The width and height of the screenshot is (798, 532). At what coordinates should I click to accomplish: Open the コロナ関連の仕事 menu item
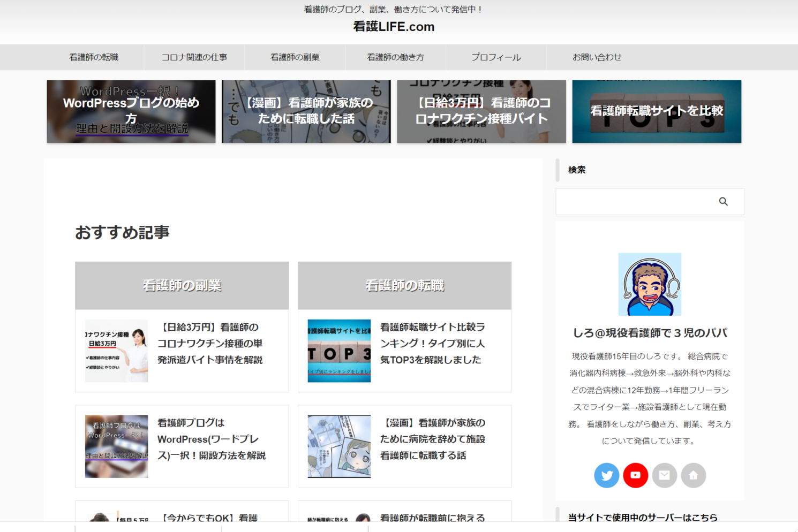coord(194,57)
